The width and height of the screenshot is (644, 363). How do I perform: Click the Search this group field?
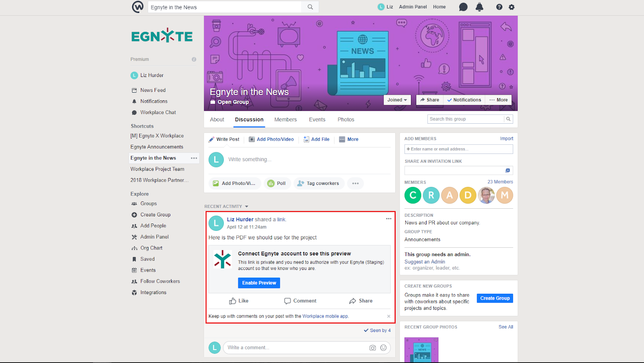pos(465,119)
